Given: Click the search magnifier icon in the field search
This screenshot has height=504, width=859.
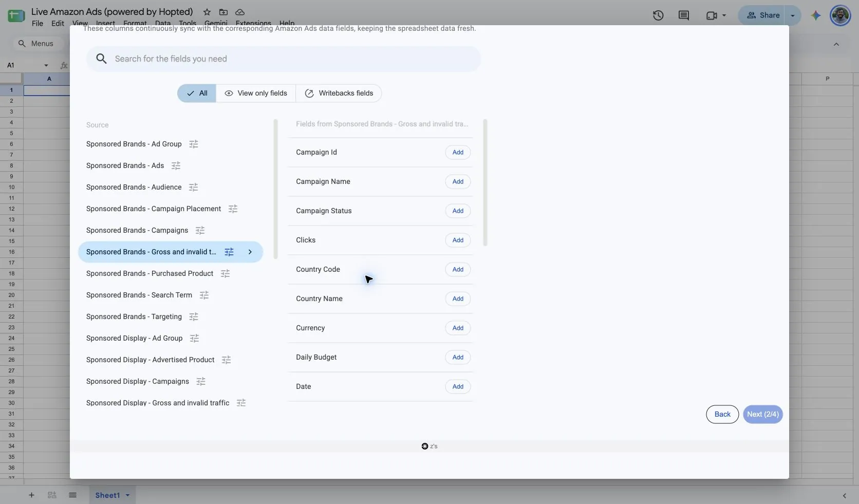Looking at the screenshot, I should tap(102, 59).
